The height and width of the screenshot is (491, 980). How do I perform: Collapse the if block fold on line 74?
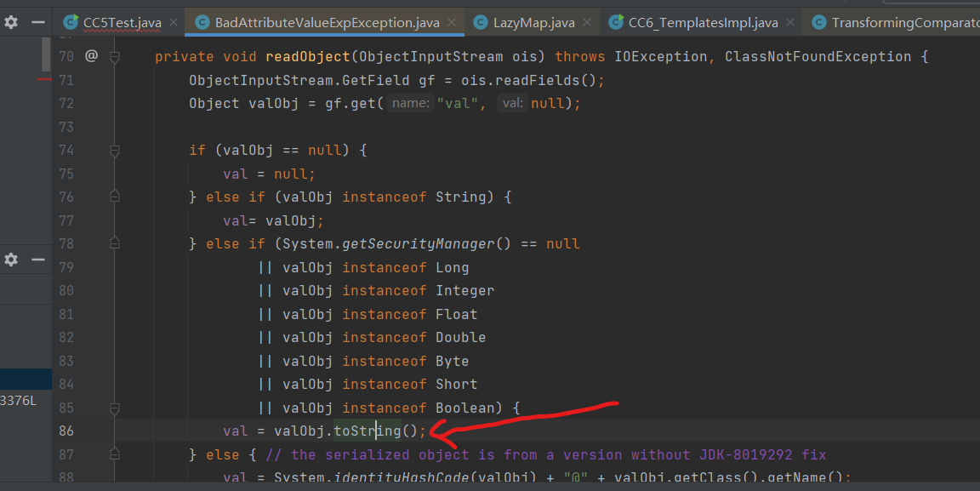115,151
